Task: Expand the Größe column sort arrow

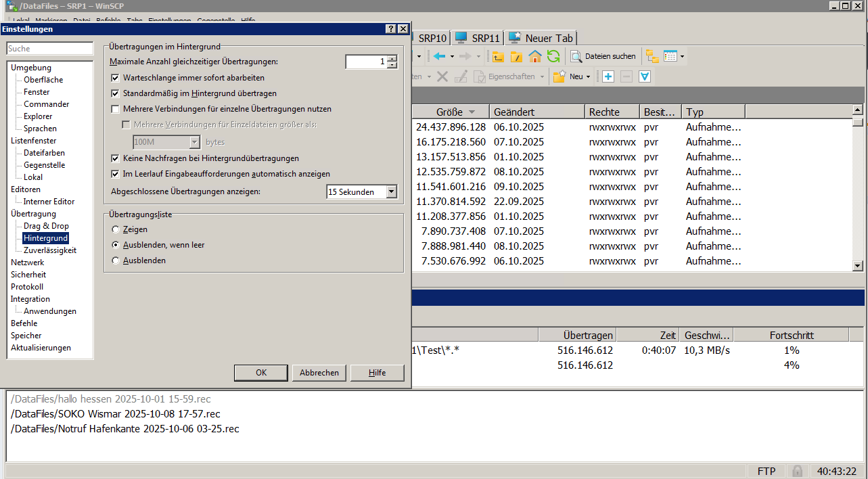Action: click(x=472, y=112)
